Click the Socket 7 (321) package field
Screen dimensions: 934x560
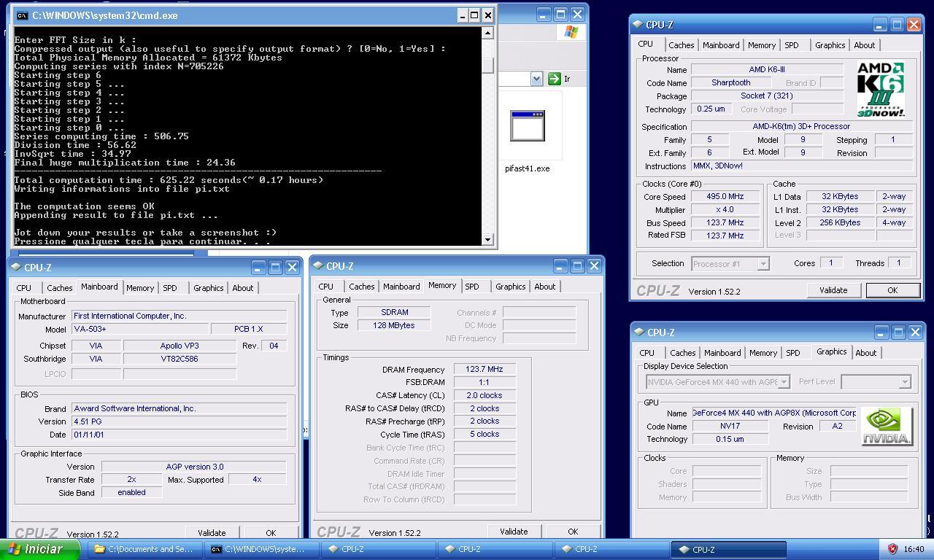pos(766,96)
